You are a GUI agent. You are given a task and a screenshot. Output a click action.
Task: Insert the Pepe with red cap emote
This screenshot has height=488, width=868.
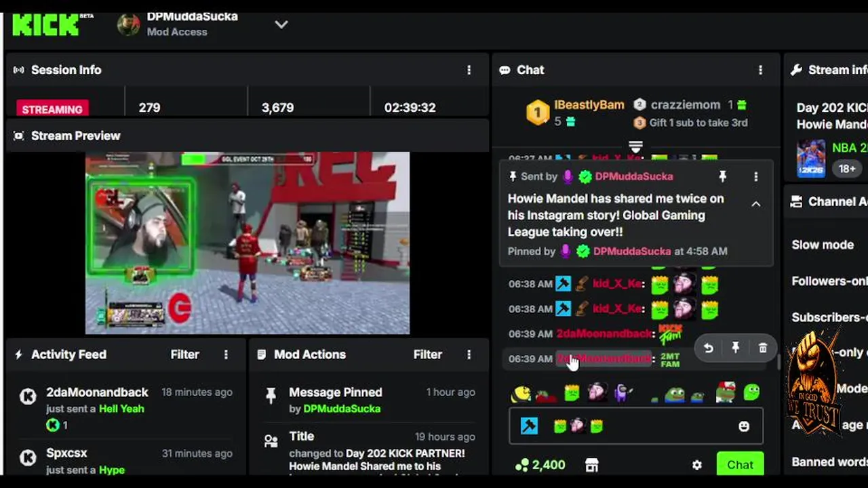(x=726, y=392)
